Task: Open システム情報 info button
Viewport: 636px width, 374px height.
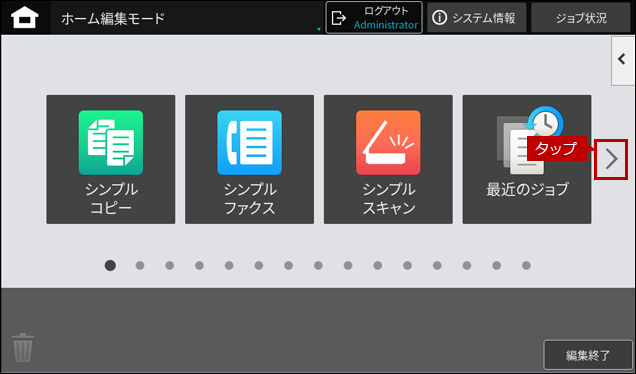Action: pos(477,18)
